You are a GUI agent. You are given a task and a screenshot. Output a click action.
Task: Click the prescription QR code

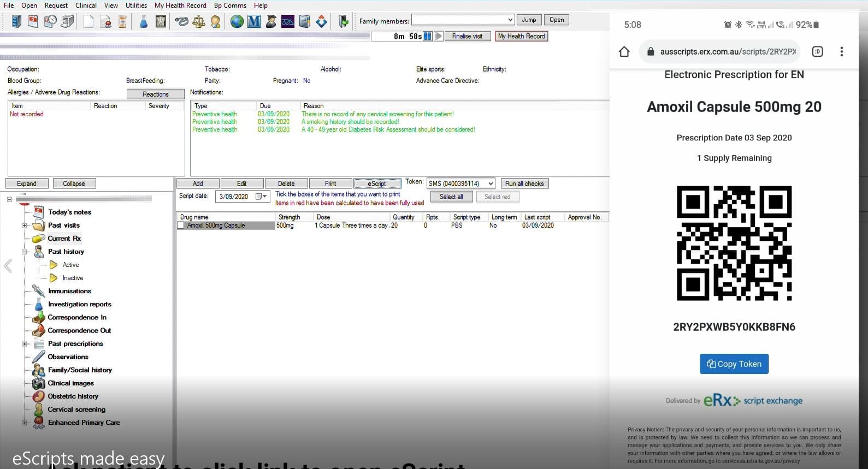pos(734,243)
